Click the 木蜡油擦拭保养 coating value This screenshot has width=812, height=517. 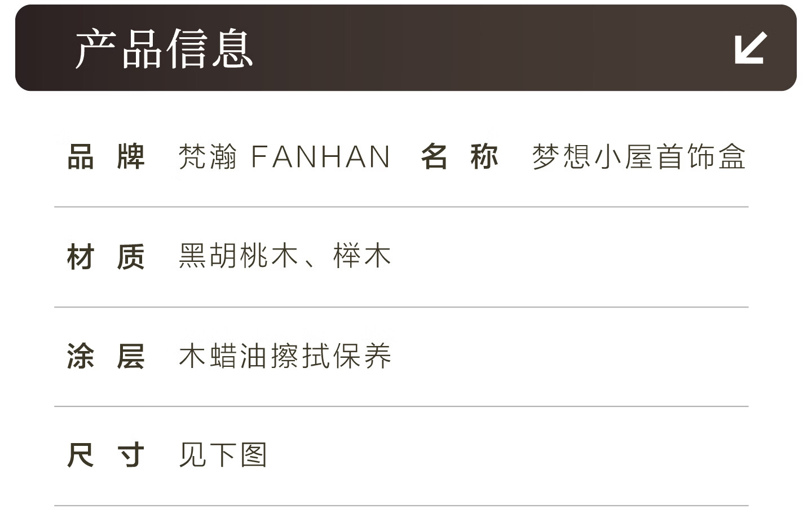coord(285,356)
